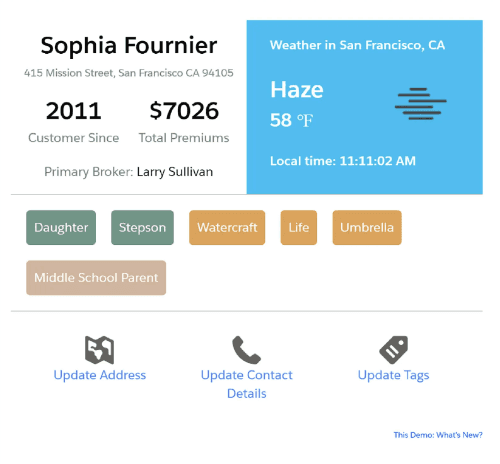
Task: Click the map icon above Update Address
Action: pos(99,350)
